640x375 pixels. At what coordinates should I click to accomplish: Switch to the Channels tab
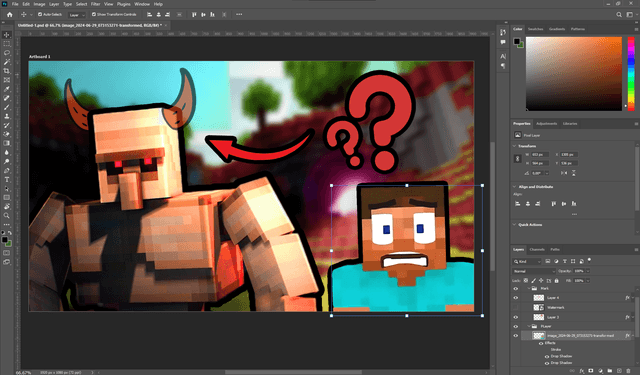[x=537, y=249]
